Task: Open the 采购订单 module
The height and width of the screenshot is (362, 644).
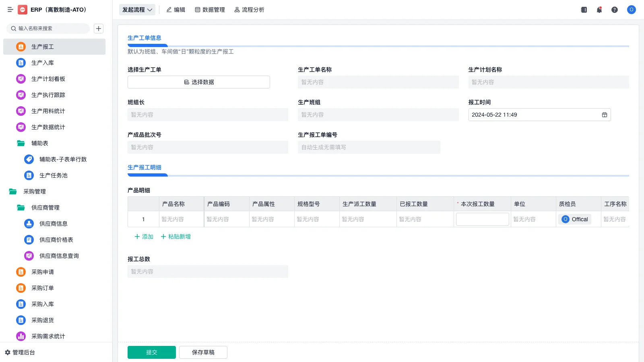Action: point(43,288)
